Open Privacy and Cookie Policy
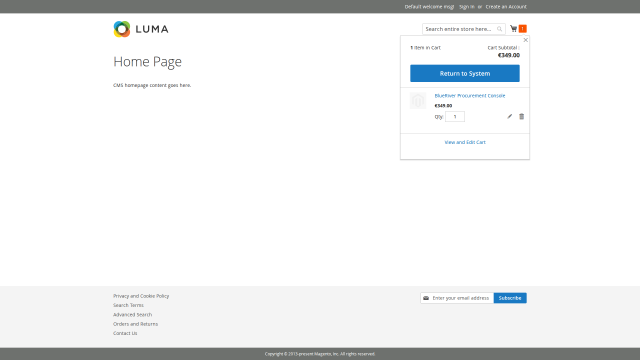This screenshot has height=360, width=640. (141, 296)
